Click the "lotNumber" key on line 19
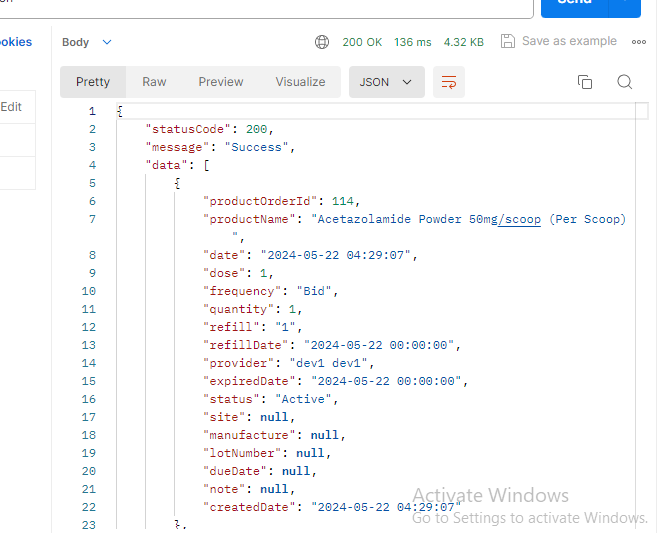This screenshot has height=533, width=672. click(x=242, y=453)
